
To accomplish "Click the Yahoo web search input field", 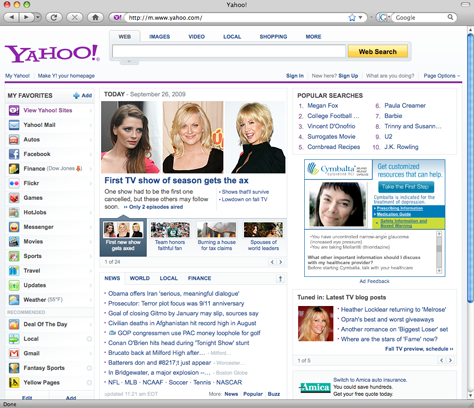I will pyautogui.click(x=229, y=51).
